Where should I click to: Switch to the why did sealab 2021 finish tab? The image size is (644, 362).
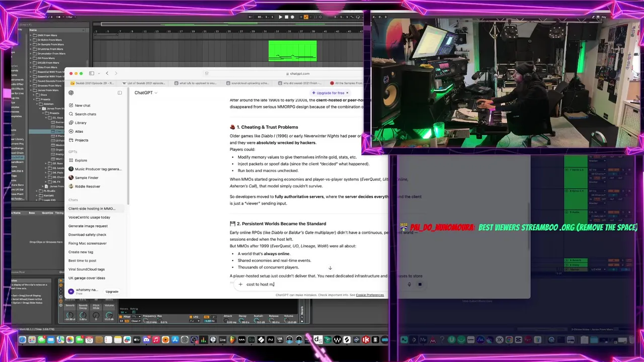[298, 83]
